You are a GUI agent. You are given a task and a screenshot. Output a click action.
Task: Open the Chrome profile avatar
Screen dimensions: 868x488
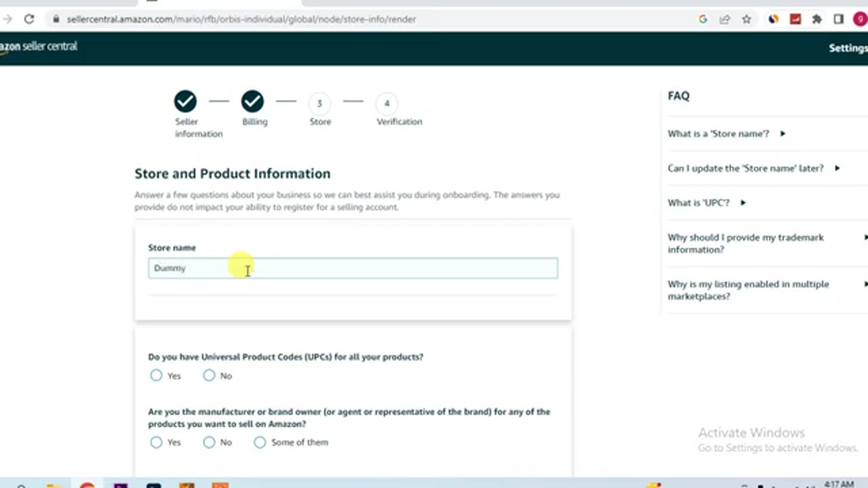click(860, 19)
